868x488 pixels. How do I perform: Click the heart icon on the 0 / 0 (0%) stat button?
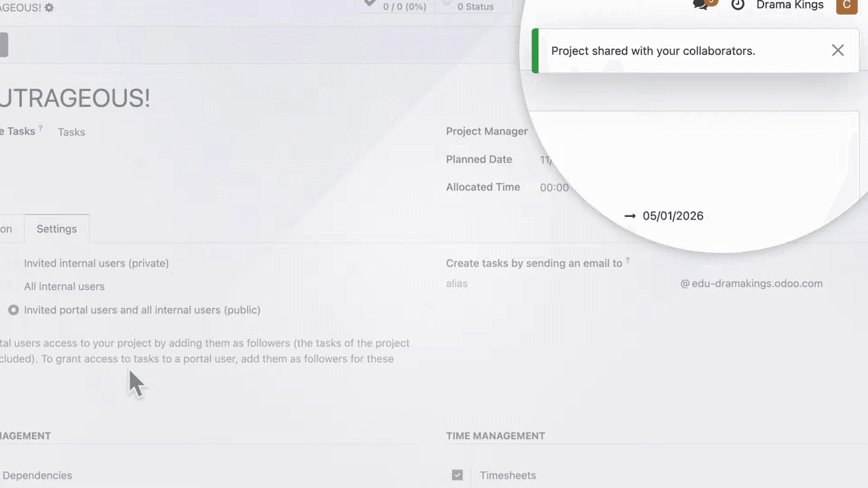(370, 4)
